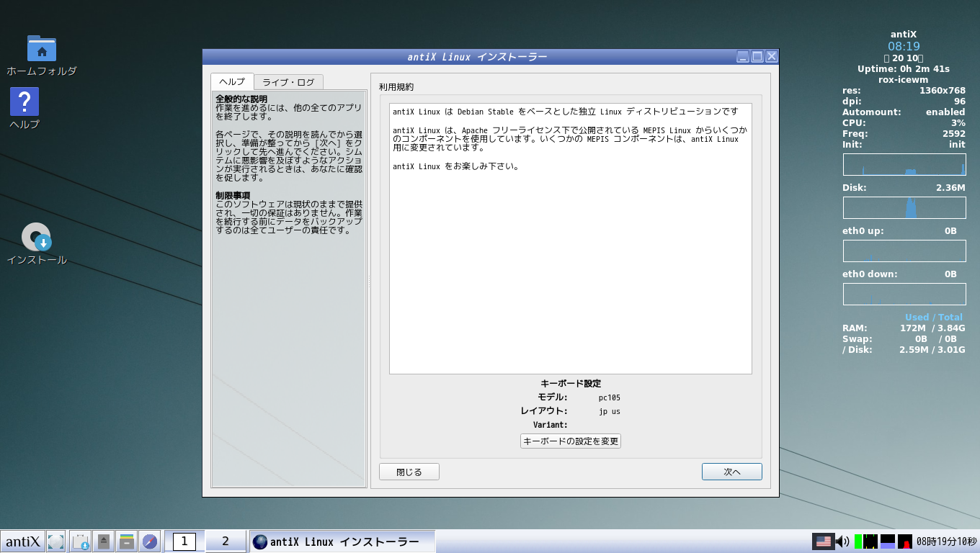The width and height of the screenshot is (980, 553).
Task: Click the US flag keyboard layout indicator
Action: tap(823, 541)
